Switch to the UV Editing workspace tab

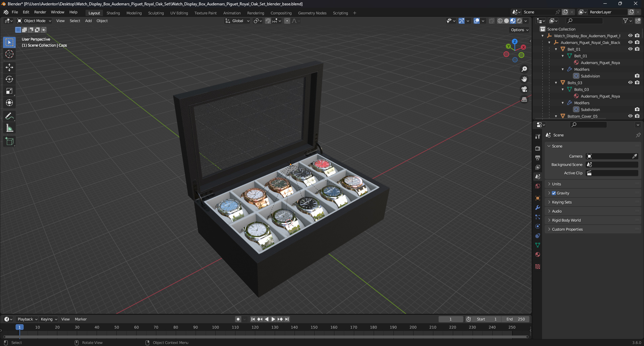(x=179, y=13)
